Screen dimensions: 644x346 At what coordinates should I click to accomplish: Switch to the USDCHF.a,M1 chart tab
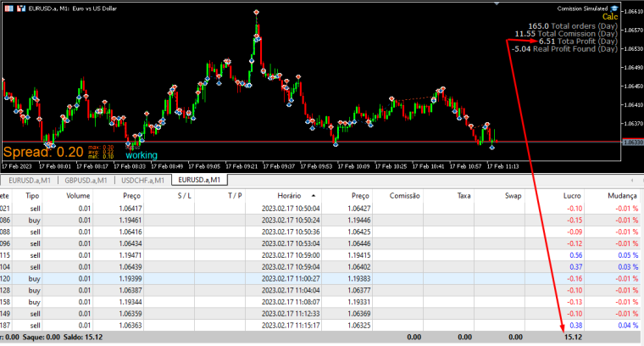[x=142, y=180]
